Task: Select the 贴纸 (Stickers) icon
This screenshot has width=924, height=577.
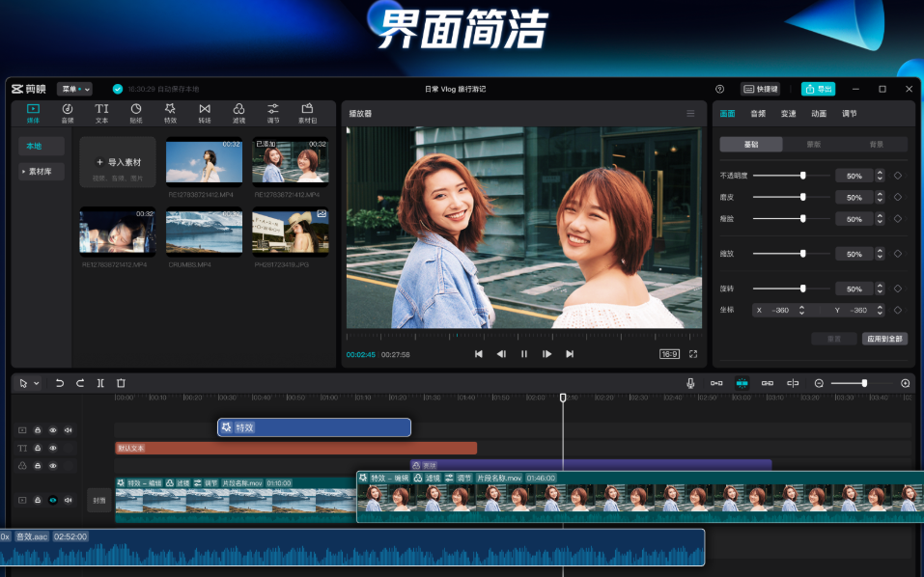Action: coord(136,113)
